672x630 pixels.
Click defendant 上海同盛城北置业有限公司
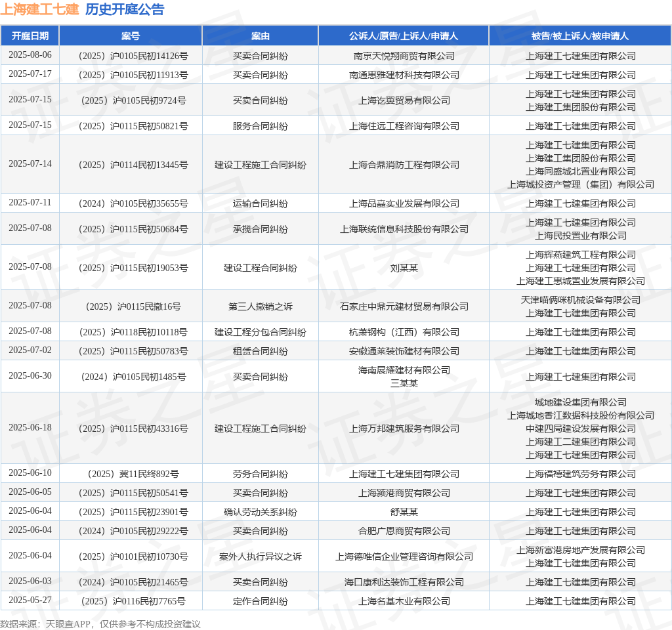pos(580,171)
